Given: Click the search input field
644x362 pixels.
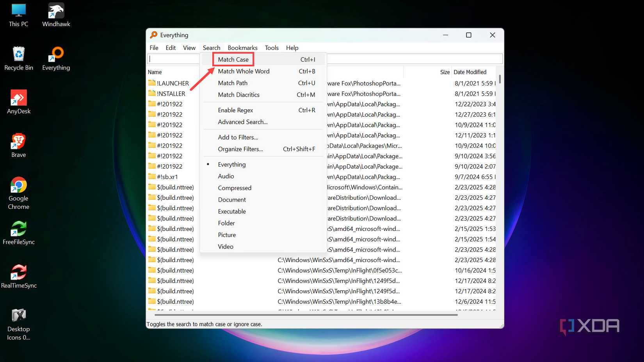Looking at the screenshot, I should pyautogui.click(x=174, y=59).
